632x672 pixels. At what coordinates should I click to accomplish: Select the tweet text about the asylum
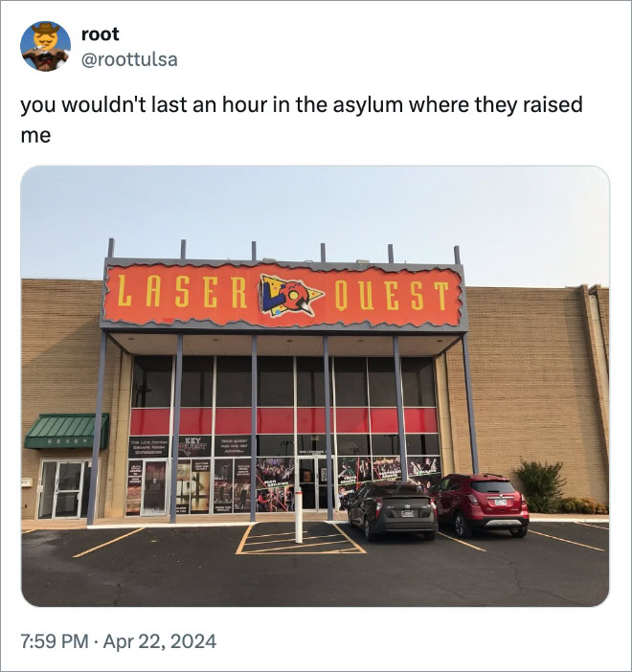(302, 120)
